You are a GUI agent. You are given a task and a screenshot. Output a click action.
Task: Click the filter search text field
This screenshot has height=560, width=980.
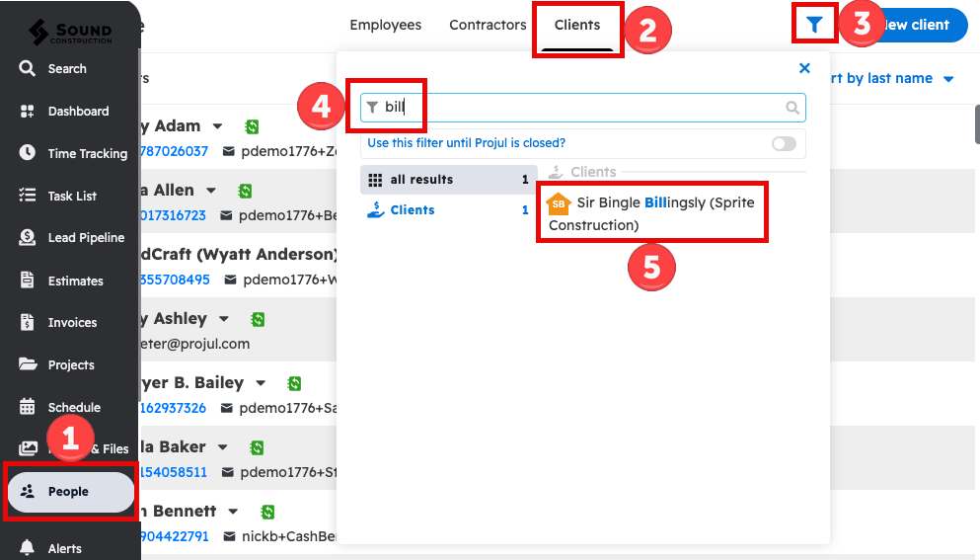[582, 108]
